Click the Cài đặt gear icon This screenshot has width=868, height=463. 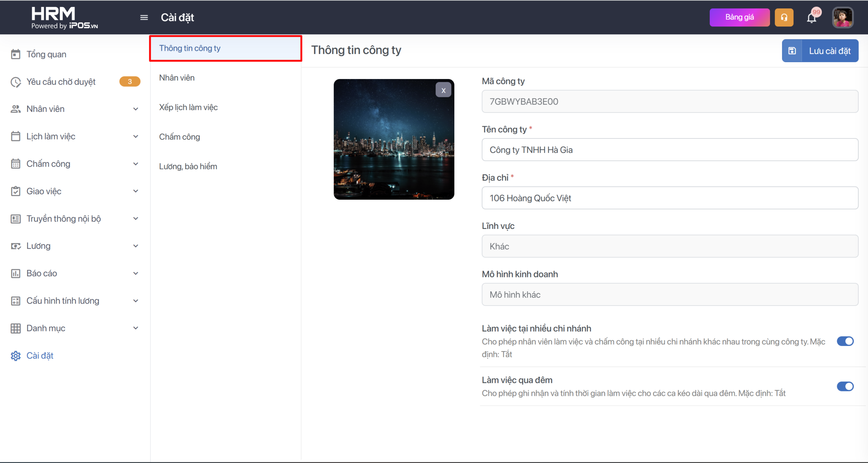[x=16, y=355]
